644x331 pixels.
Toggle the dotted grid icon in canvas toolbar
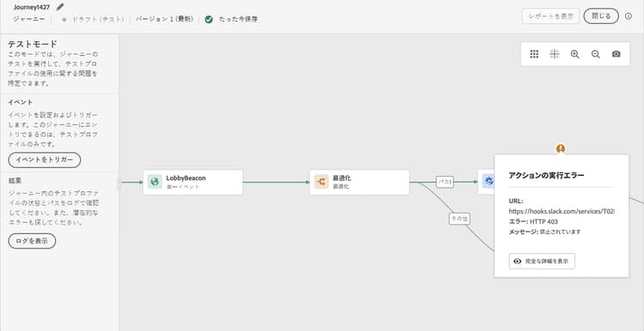534,54
